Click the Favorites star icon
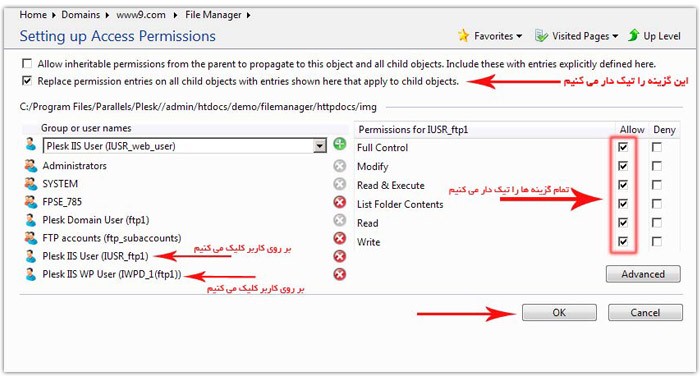 pos(463,36)
